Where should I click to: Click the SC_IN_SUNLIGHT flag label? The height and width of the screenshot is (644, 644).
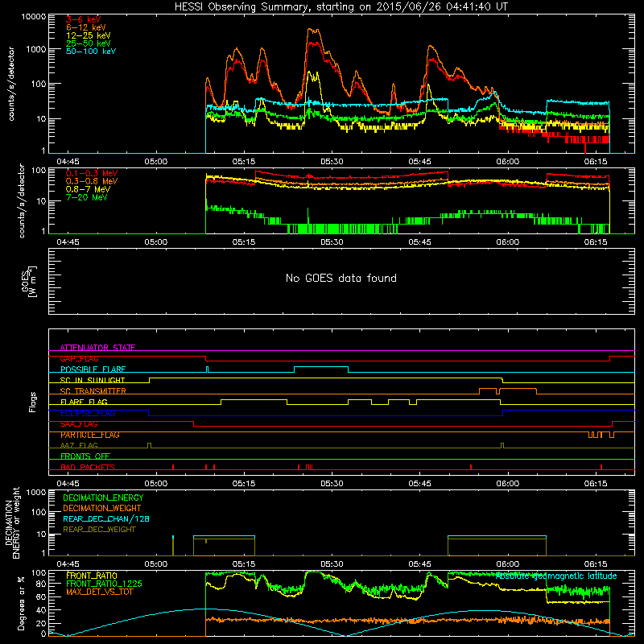point(93,380)
